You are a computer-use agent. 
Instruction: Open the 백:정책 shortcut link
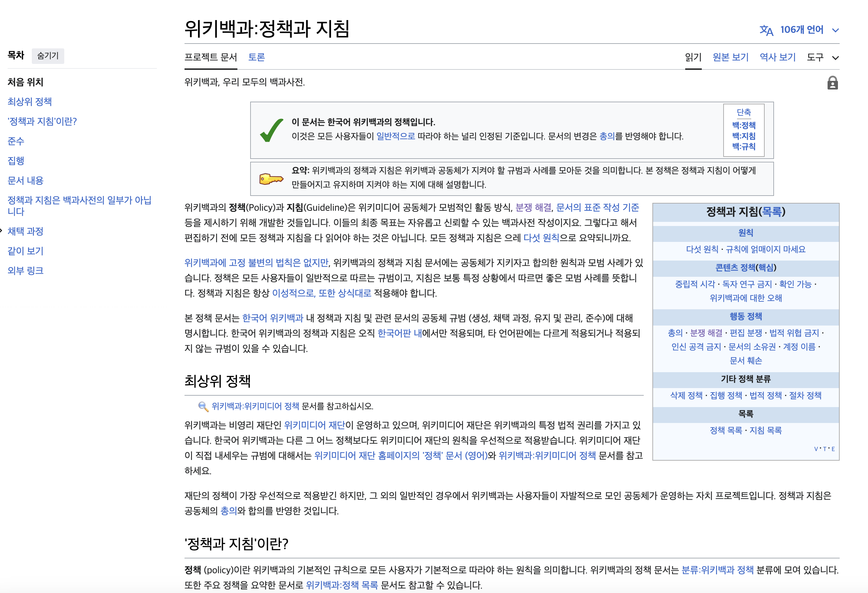(744, 125)
